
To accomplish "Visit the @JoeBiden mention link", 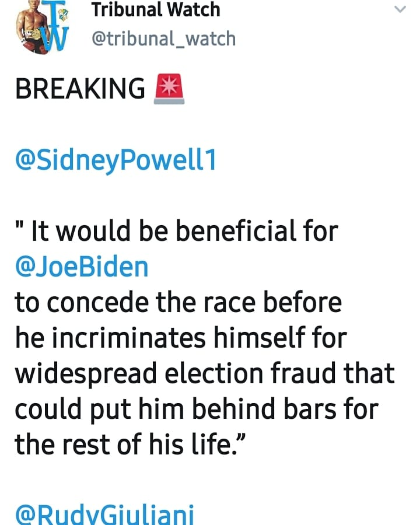I will click(82, 267).
